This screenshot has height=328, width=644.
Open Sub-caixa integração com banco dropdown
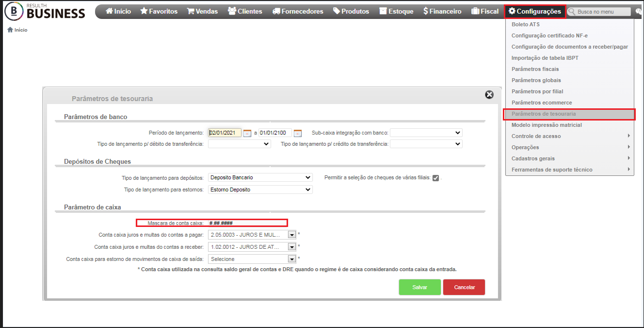coord(426,133)
